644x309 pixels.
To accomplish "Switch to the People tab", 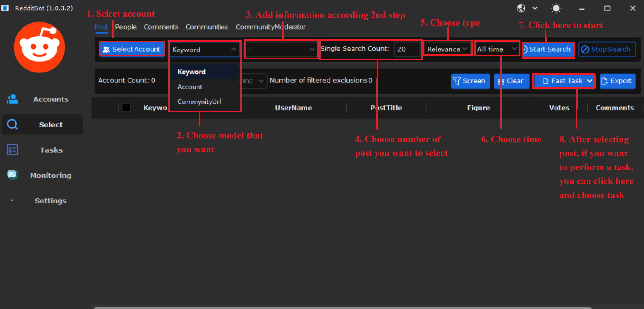I will coord(126,27).
